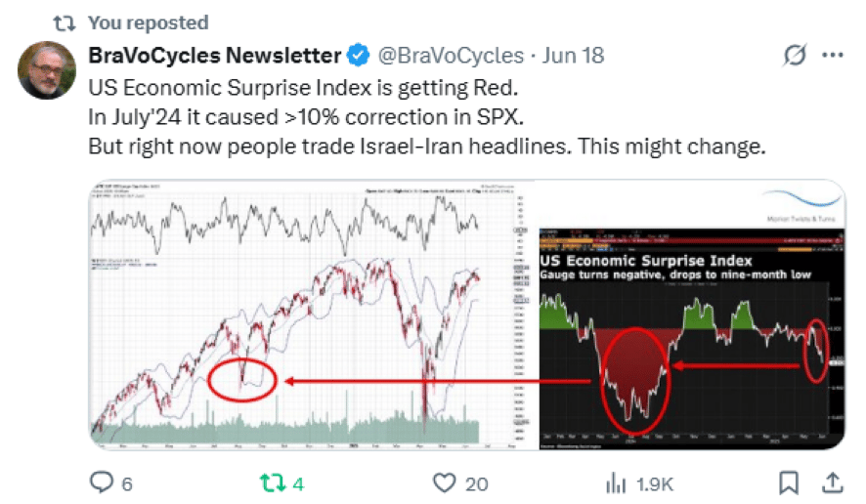Open BraVoCycles profile avatar photo
Viewport: 866px width, 504px height.
tap(47, 70)
